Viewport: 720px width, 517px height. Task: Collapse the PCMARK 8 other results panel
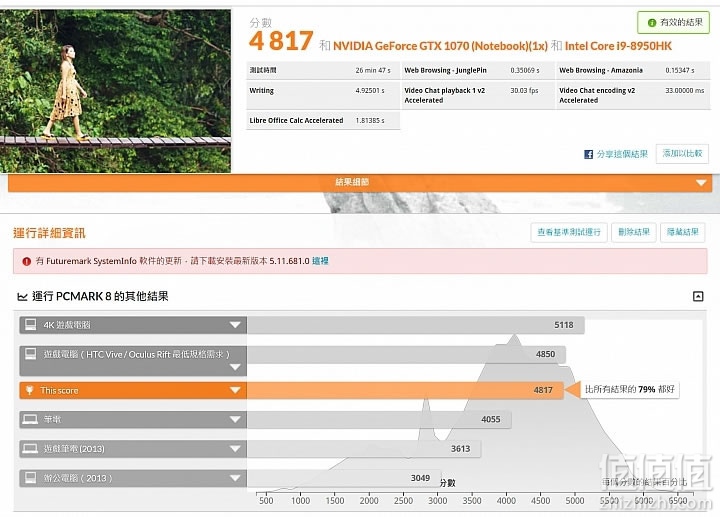[x=698, y=296]
